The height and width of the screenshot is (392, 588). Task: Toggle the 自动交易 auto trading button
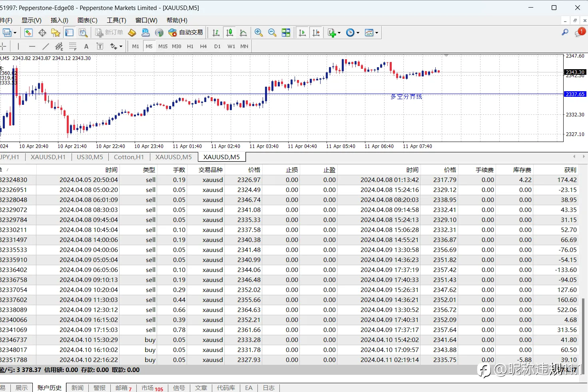tap(186, 33)
